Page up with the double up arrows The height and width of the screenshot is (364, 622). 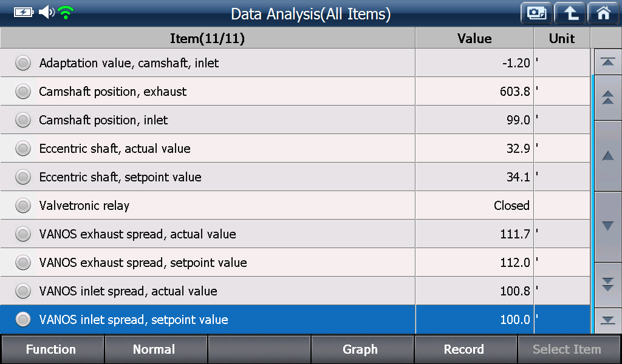607,98
